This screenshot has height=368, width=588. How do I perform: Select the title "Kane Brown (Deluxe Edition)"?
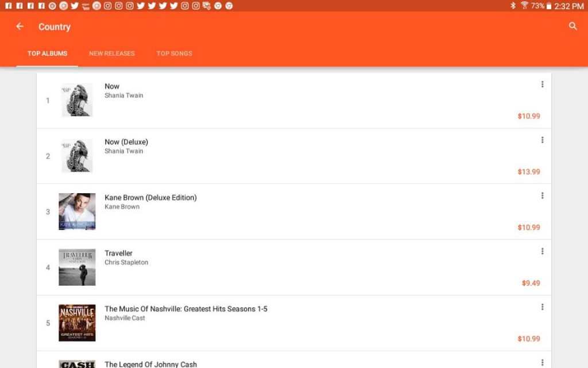click(x=150, y=198)
